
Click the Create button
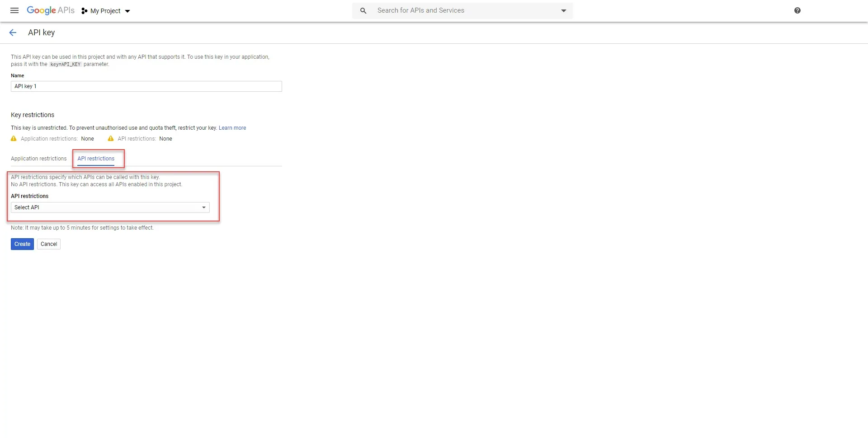click(x=22, y=244)
